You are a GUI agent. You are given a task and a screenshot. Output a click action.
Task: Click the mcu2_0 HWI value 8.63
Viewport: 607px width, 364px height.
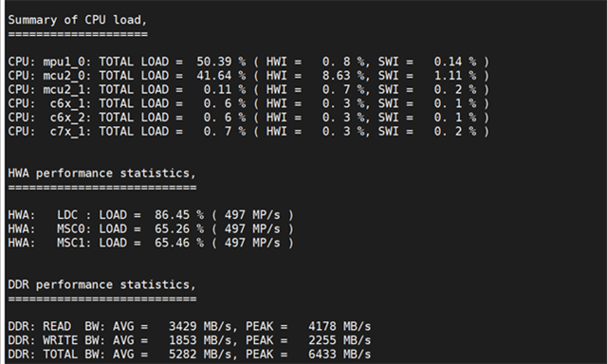337,76
